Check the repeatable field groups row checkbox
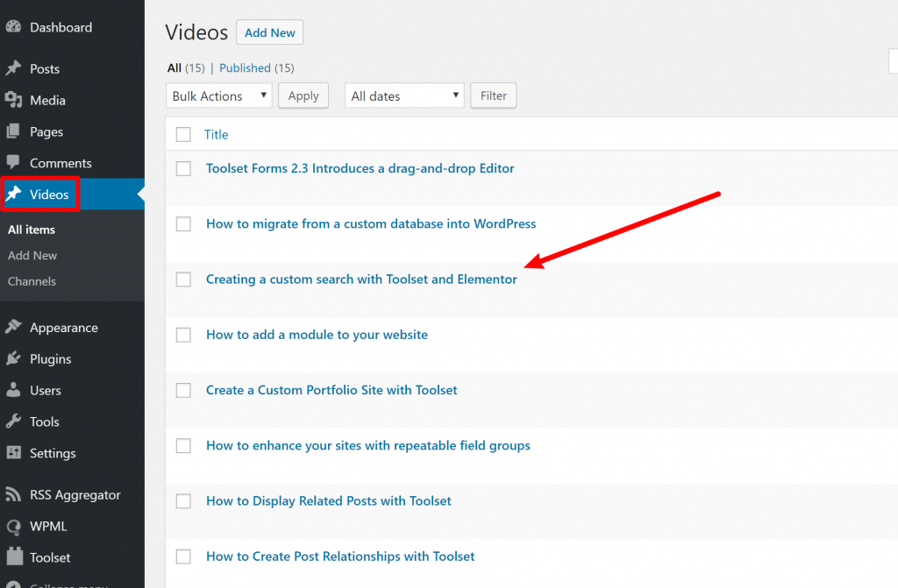The image size is (898, 588). [183, 445]
